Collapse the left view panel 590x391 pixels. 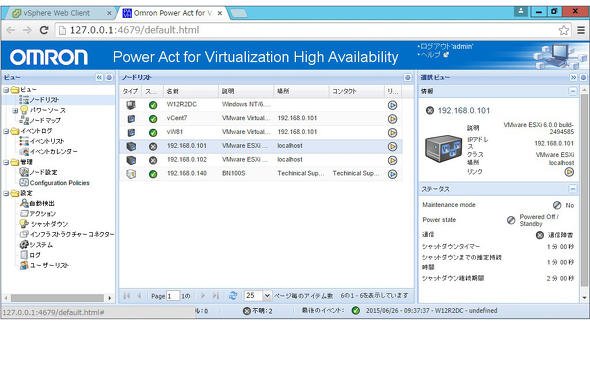(99, 78)
